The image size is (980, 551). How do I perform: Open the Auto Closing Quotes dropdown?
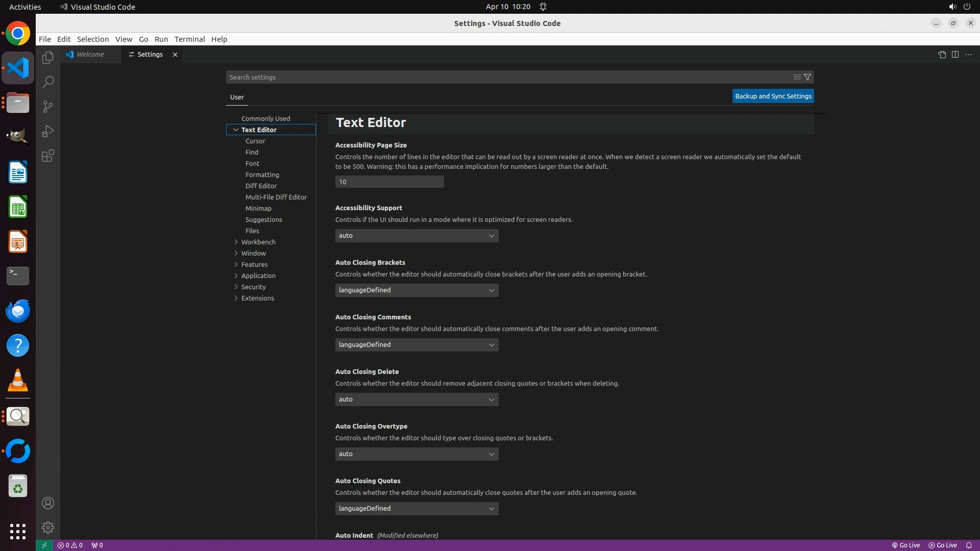[x=416, y=509]
